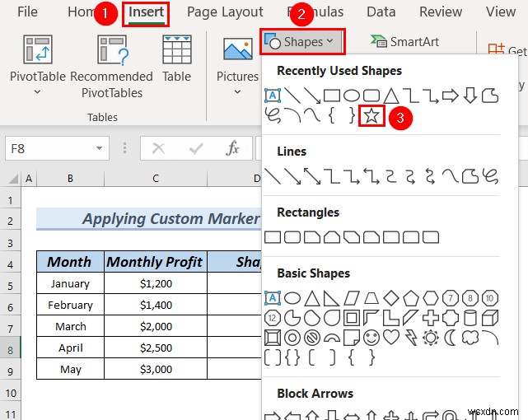This screenshot has width=528, height=420.
Task: Collapse the Shapes dropdown button
Action: 302,42
